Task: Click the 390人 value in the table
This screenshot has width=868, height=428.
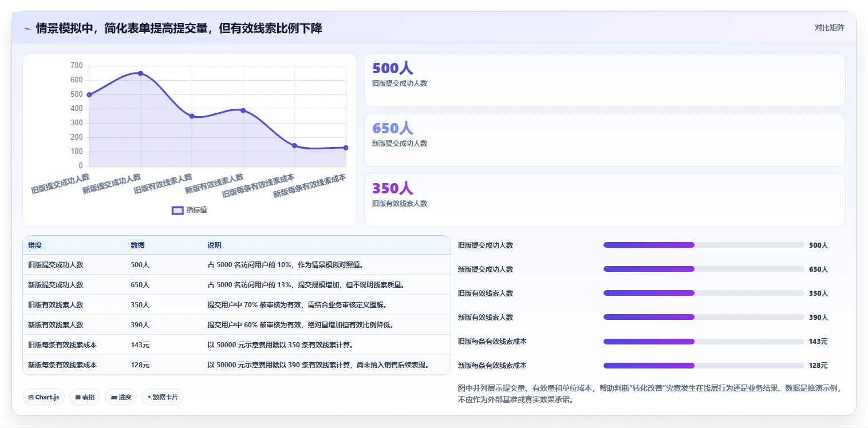Action: point(140,325)
